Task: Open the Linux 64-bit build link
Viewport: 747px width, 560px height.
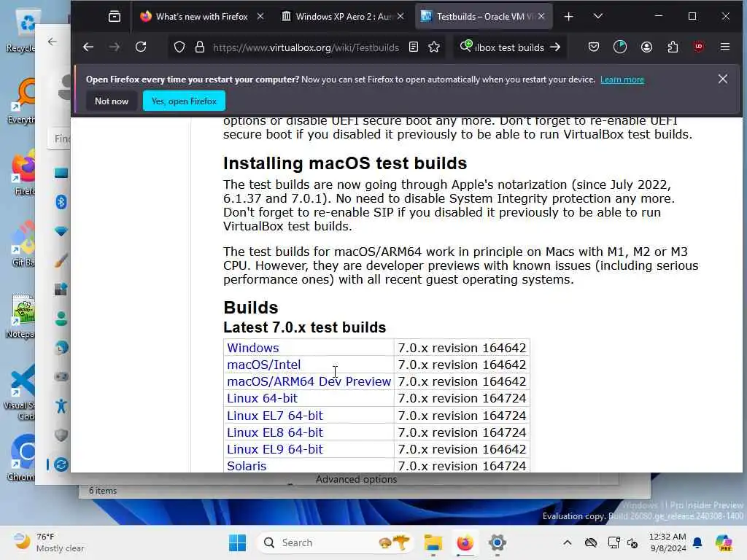Action: [262, 398]
